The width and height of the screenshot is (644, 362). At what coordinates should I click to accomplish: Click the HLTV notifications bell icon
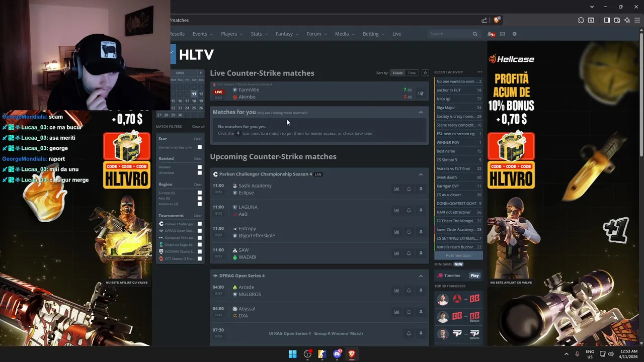491,34
